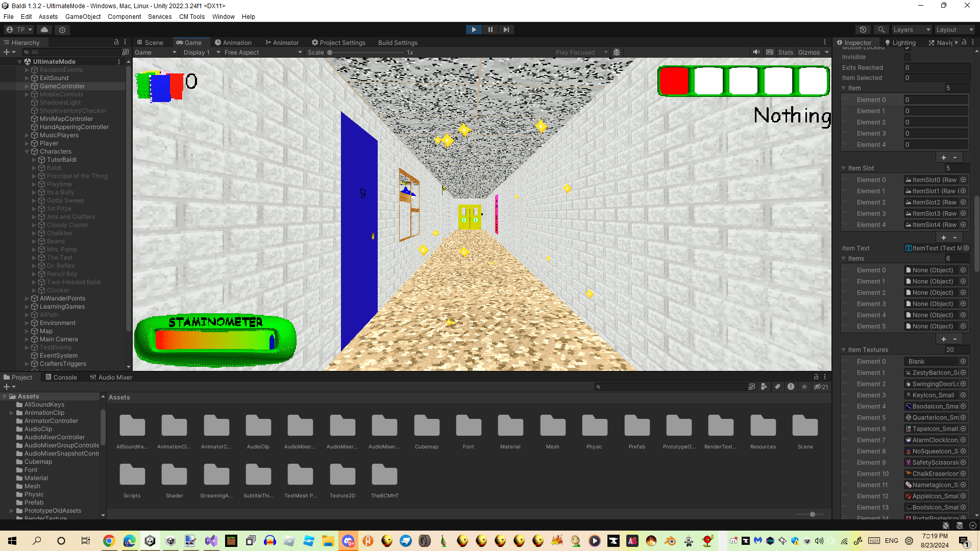Click the frame debugger bug icon
The image size is (980, 551).
coord(617,52)
